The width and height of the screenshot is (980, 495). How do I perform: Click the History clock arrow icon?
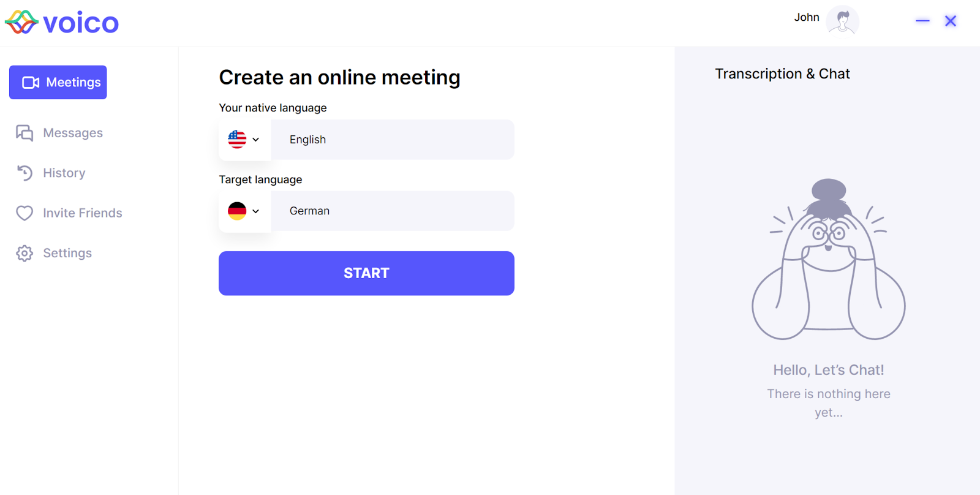(x=24, y=173)
